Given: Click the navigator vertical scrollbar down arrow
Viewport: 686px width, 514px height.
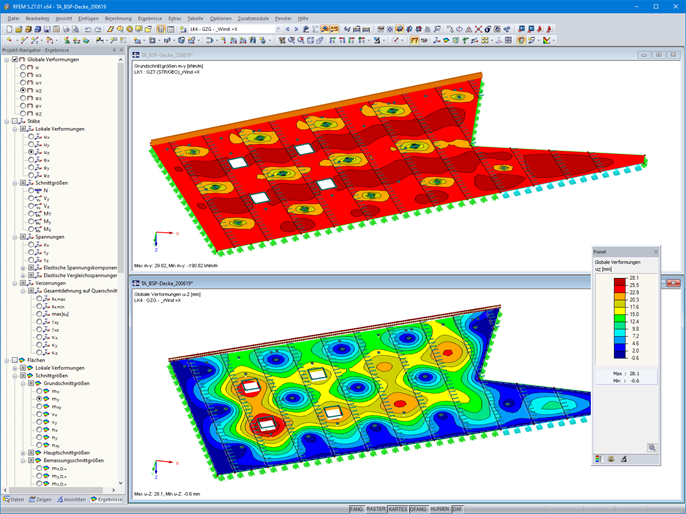Looking at the screenshot, I should pos(121,483).
